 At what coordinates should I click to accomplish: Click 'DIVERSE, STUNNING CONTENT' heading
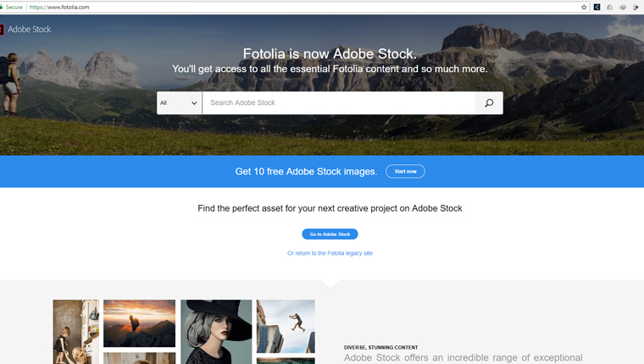[x=380, y=347]
